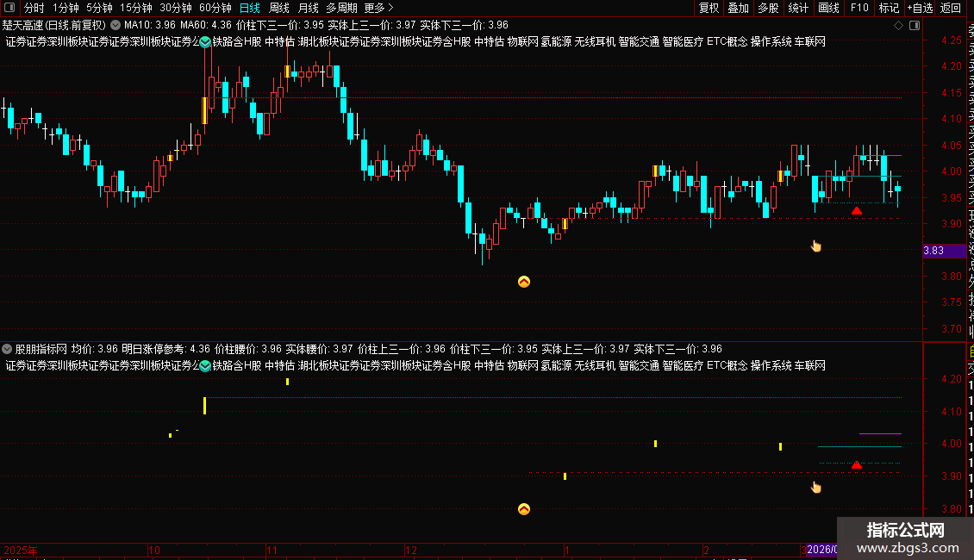
Task: Open dropdown beside 股朋指标网 indicator name
Action: [7, 349]
